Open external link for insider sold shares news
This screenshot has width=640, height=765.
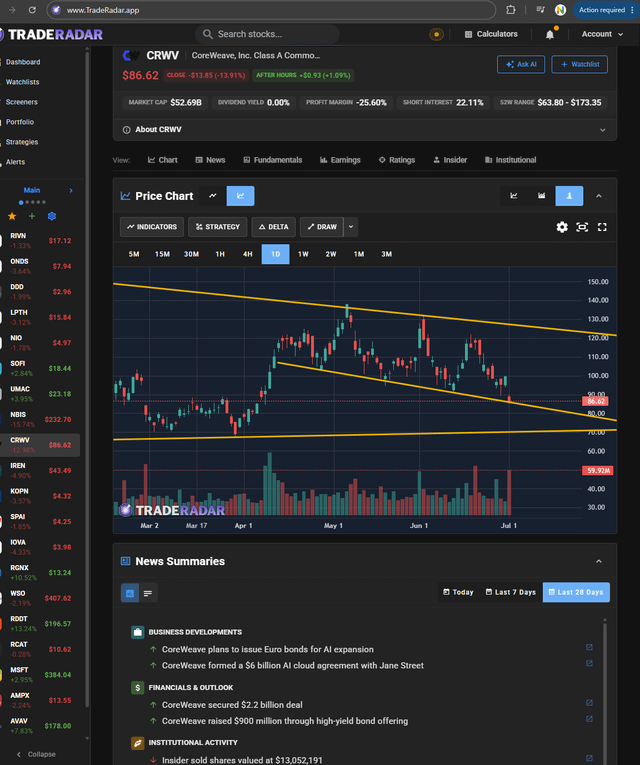589,758
